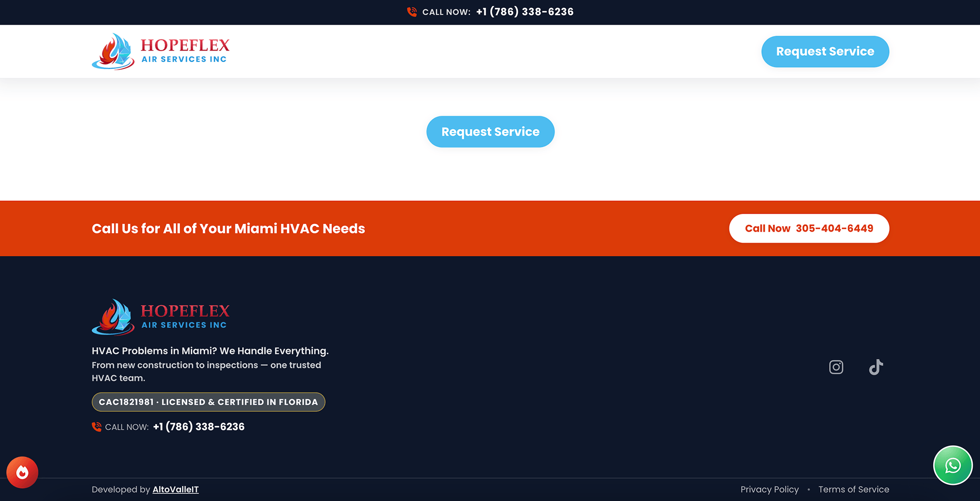Click the Hopeflex flame logo in footer

pyautogui.click(x=114, y=317)
